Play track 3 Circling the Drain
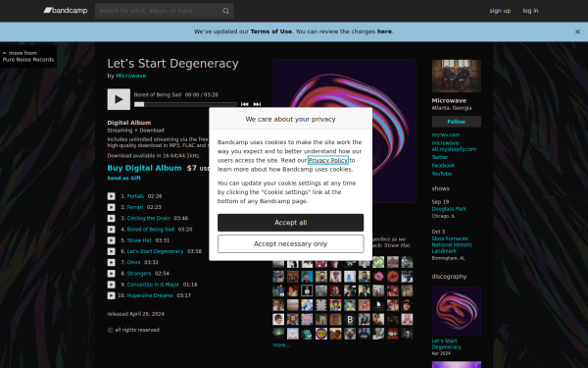The height and width of the screenshot is (368, 588). click(111, 218)
